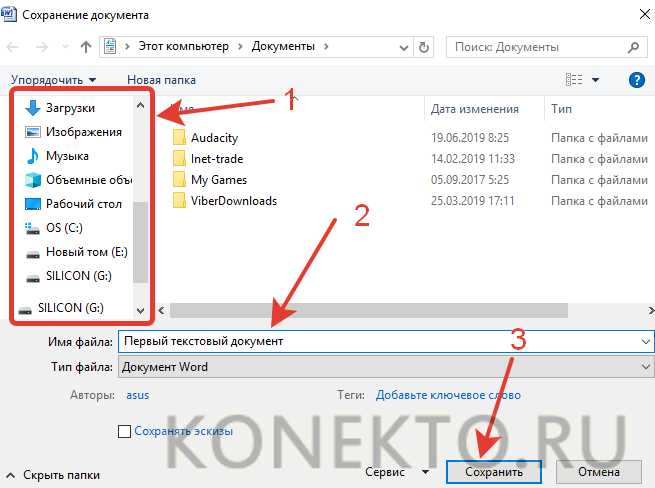Click the Изображения picture icon
Screen dimensions: 655x488
coord(33,132)
